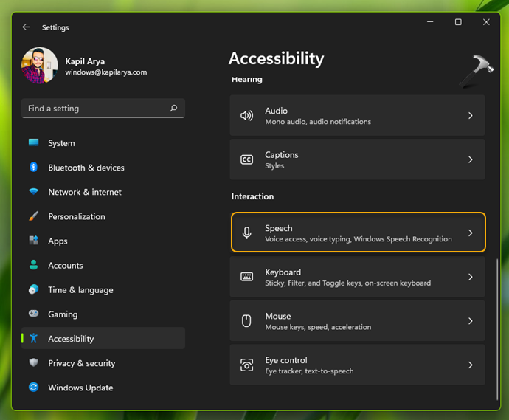Viewport: 509px width, 420px height.
Task: Click Kapil Arya profile picture
Action: (40, 66)
